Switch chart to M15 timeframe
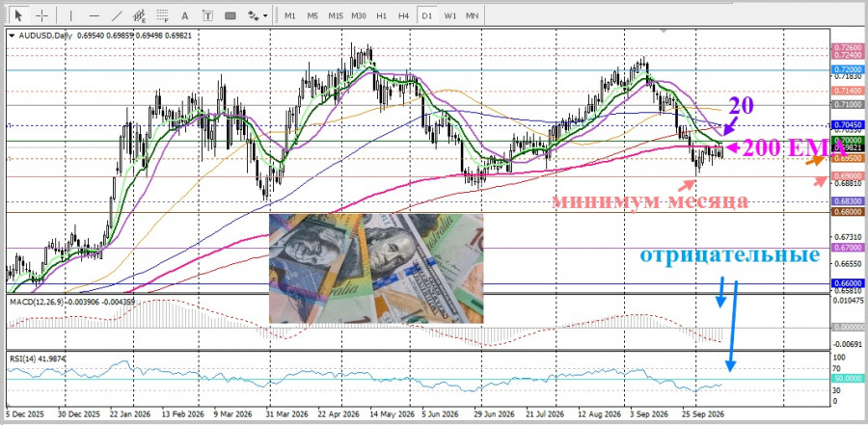 click(x=336, y=15)
